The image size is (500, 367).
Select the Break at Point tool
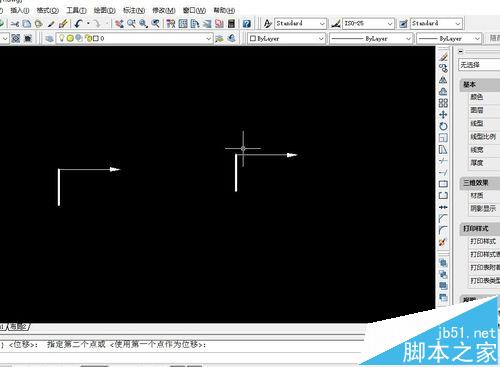[x=443, y=184]
